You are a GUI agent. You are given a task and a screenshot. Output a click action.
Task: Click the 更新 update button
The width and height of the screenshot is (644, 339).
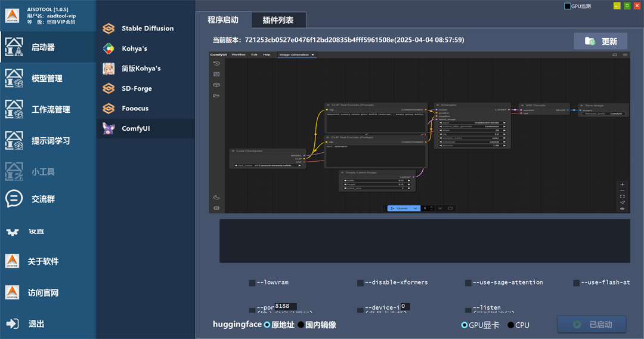pos(600,41)
